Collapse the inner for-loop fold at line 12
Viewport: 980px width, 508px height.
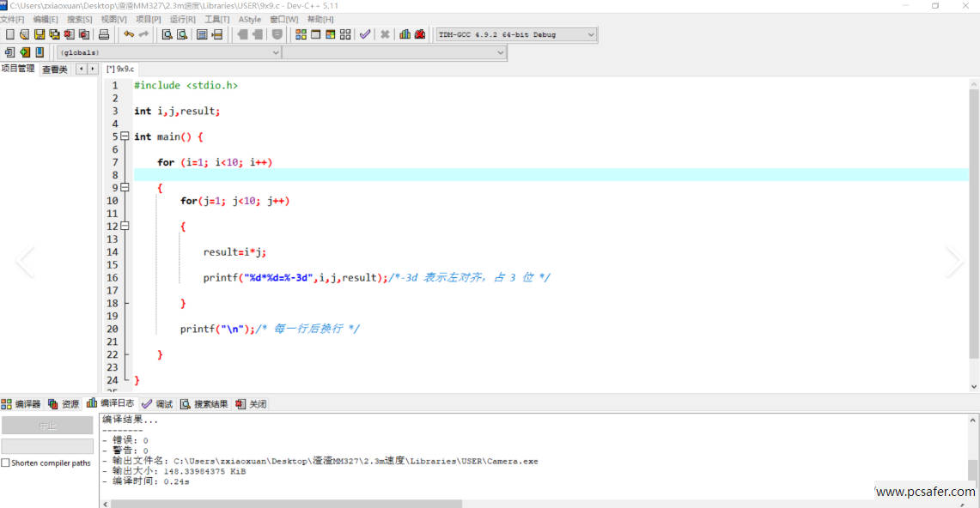click(125, 227)
